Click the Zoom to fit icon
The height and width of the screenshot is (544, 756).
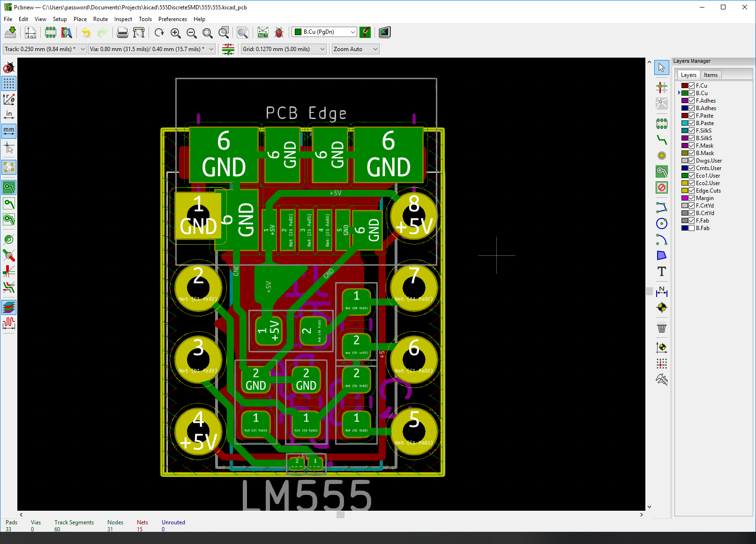point(208,32)
